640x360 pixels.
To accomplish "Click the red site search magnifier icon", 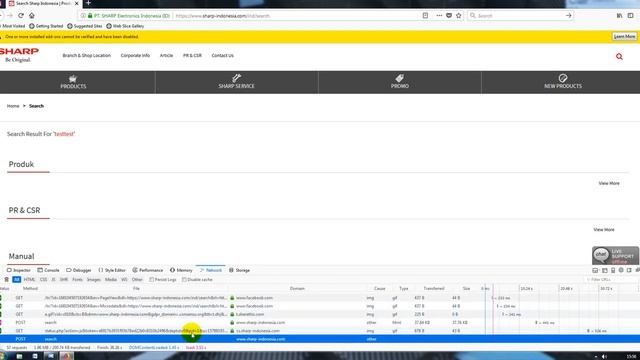I will pos(619,57).
